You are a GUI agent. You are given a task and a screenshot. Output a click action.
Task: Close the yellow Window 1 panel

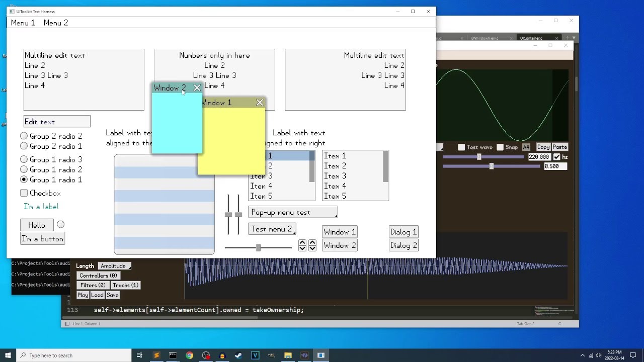(x=260, y=103)
